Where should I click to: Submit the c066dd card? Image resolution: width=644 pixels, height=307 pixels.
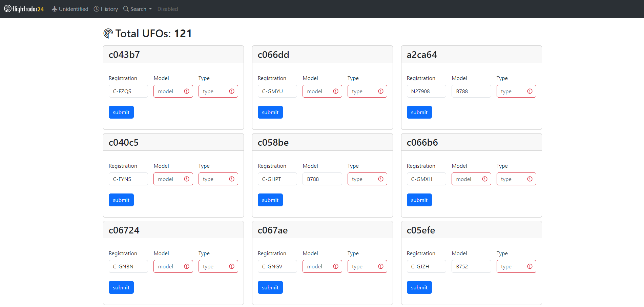click(x=270, y=112)
